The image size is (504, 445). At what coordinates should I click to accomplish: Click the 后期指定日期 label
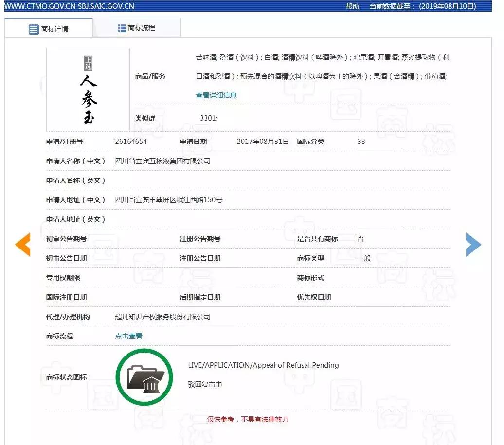[x=200, y=297]
